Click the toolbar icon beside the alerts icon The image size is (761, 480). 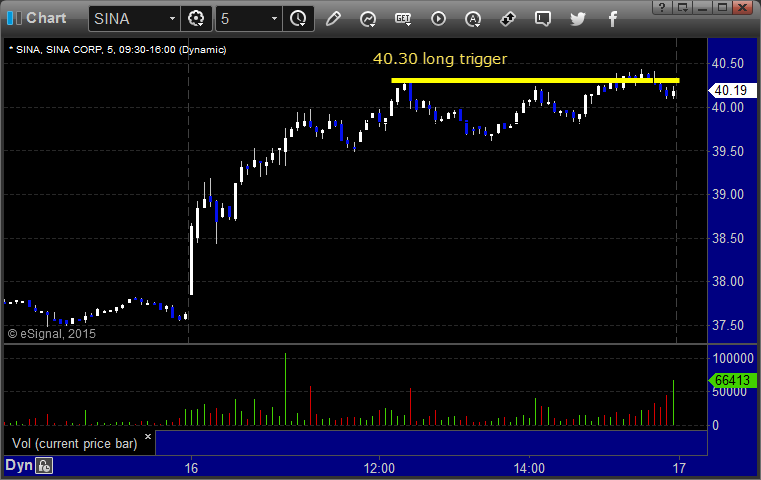(508, 19)
